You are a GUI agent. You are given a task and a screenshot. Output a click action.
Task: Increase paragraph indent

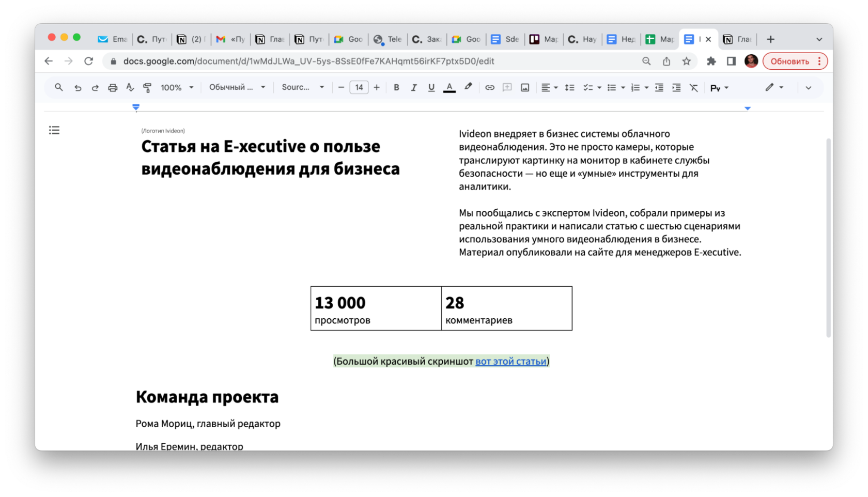(676, 88)
